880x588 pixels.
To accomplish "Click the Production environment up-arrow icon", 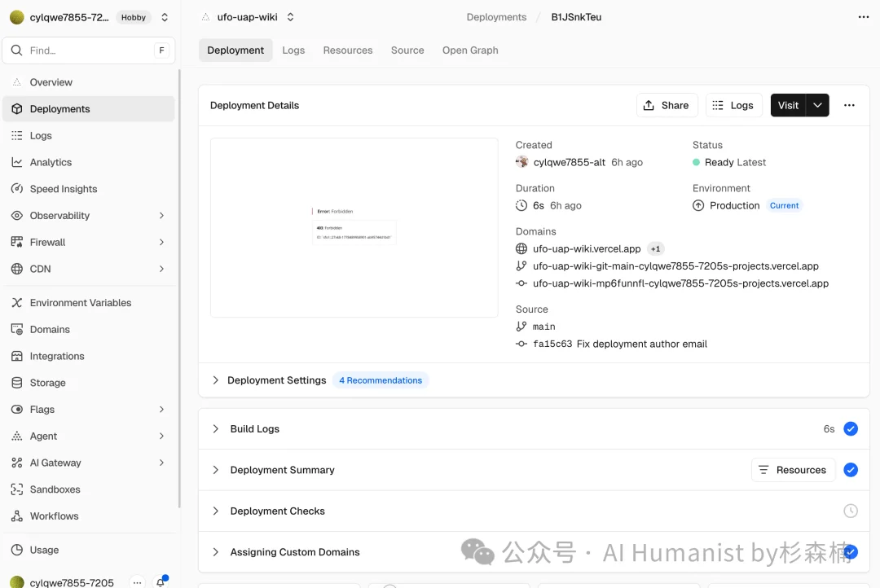I will click(698, 205).
